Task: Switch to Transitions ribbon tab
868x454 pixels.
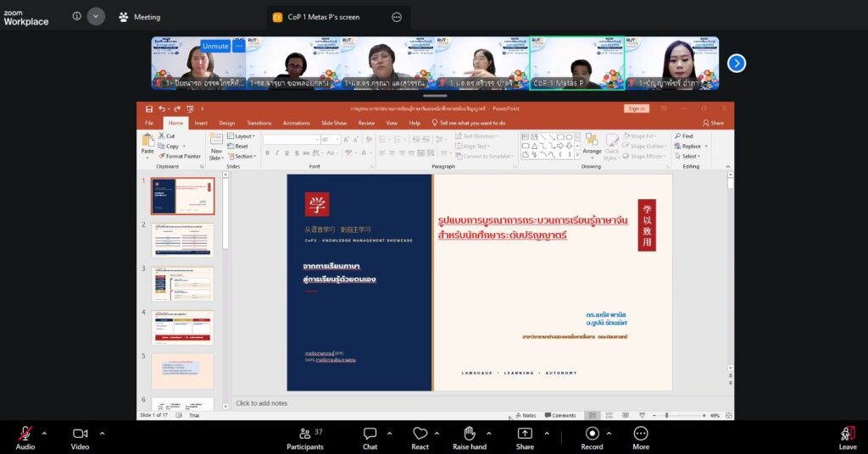Action: coord(259,123)
